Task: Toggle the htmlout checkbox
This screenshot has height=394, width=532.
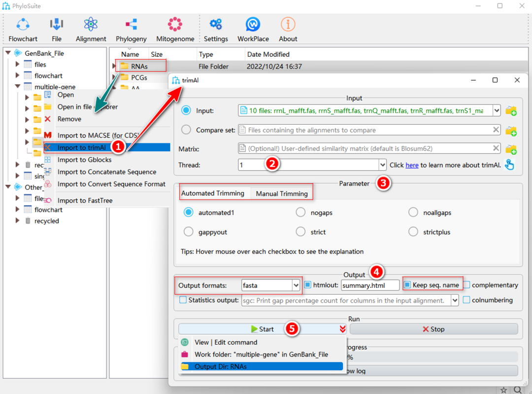Action: (x=307, y=285)
